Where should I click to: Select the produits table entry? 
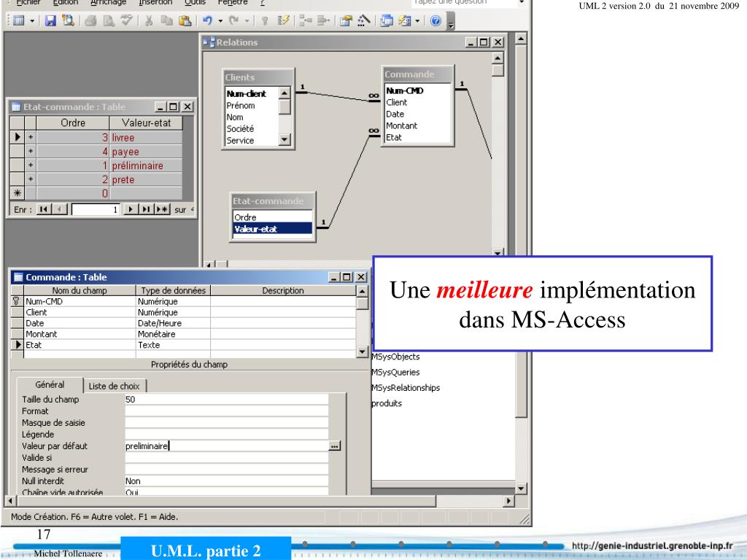[387, 403]
